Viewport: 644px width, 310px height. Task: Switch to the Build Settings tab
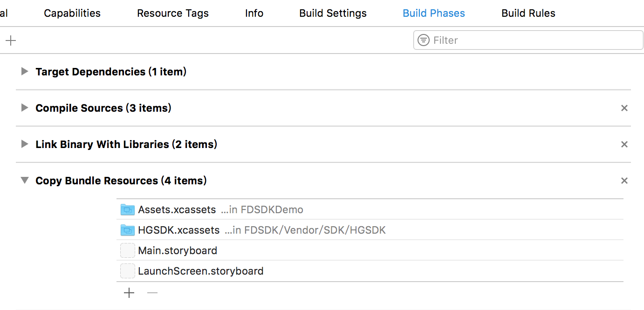(333, 13)
